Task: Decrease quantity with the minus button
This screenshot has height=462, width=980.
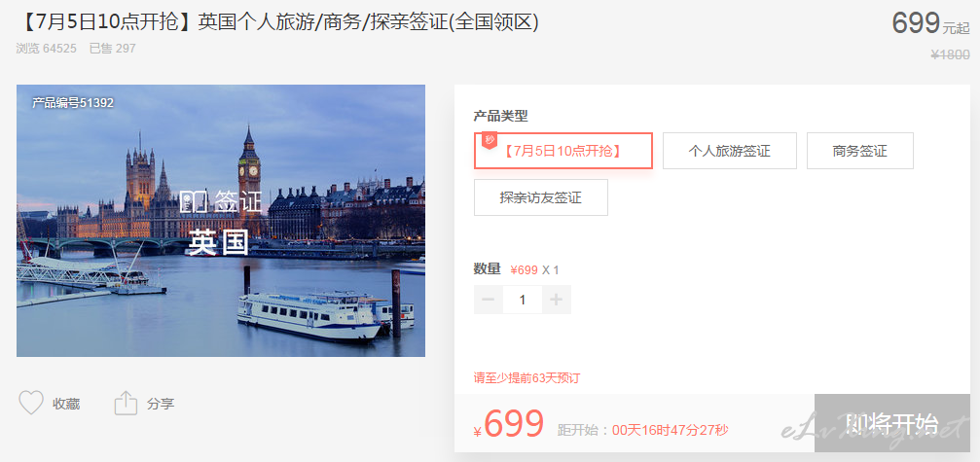Action: (489, 300)
